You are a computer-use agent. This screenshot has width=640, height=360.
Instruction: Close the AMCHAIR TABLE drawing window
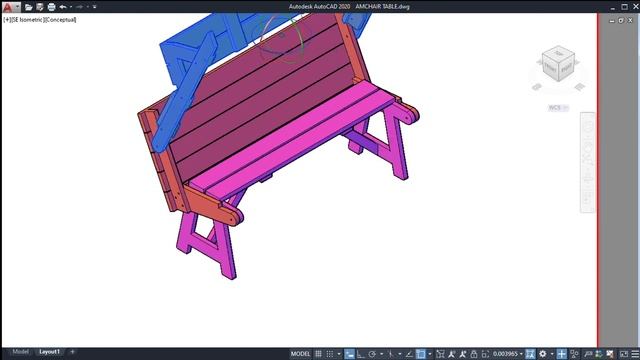pyautogui.click(x=630, y=20)
